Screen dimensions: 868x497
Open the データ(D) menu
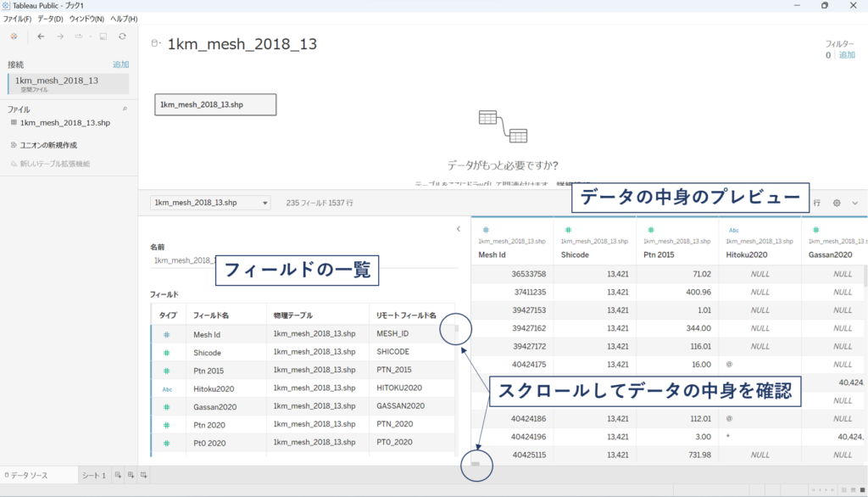pyautogui.click(x=50, y=19)
